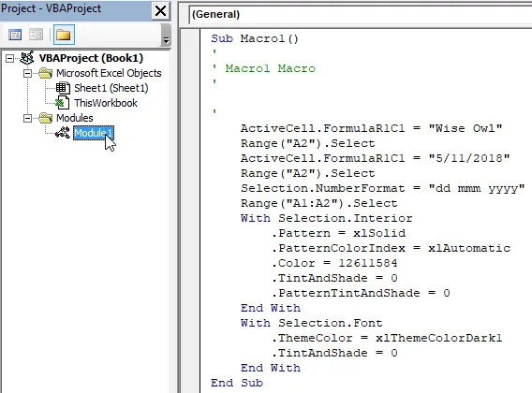
Task: Close the Project - VBAProject pane
Action: coord(160,11)
